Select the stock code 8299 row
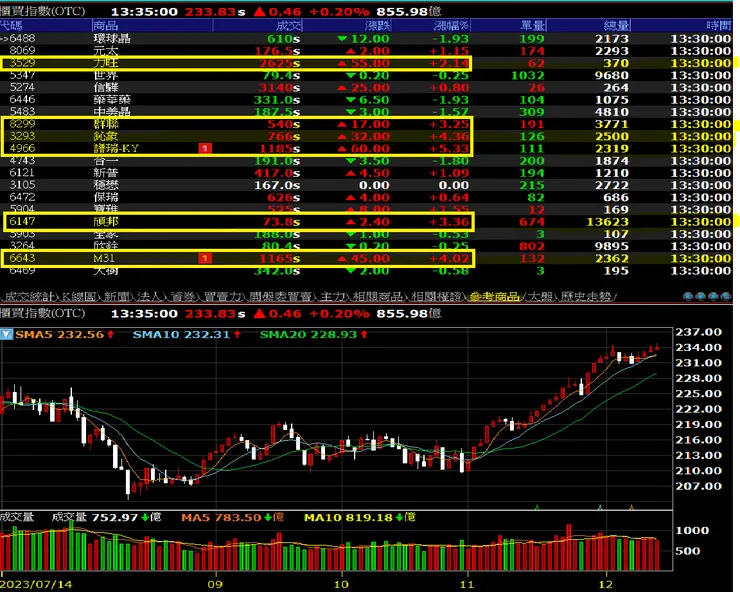This screenshot has width=740, height=592. (366, 124)
